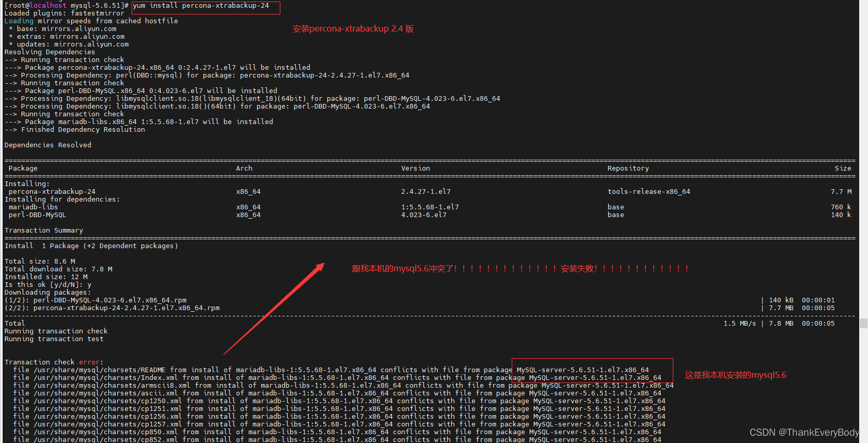868x443 pixels.
Task: Click 'mariadb-libs' in the dependencies table
Action: [34, 207]
